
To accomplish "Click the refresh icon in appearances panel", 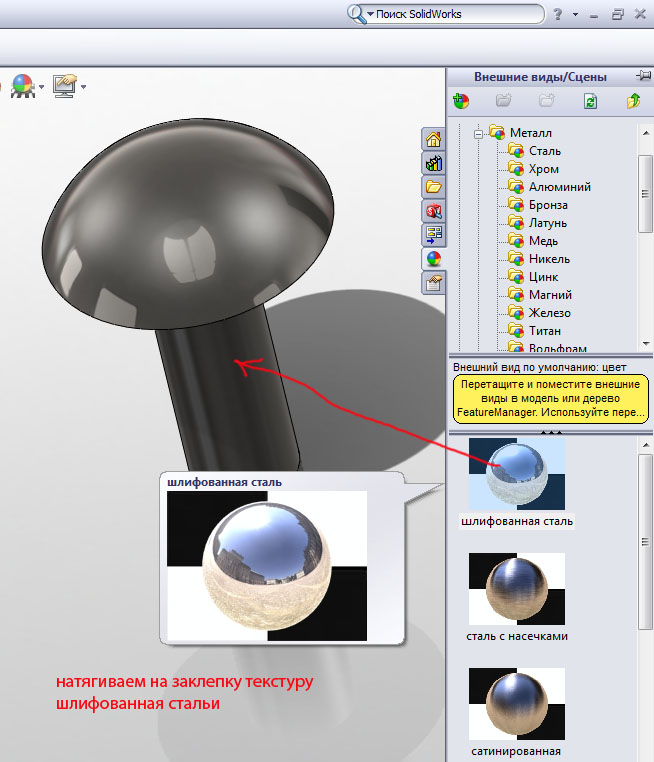I will click(x=590, y=101).
